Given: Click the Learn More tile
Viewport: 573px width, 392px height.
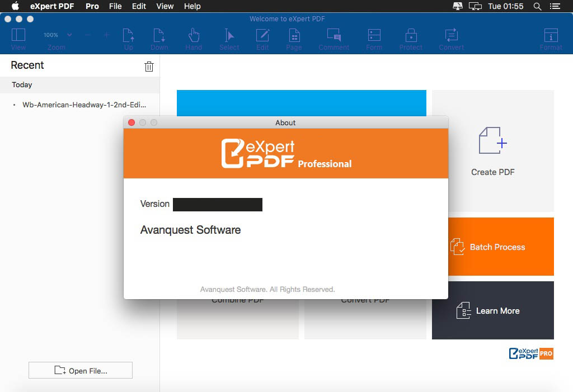Looking at the screenshot, I should [492, 310].
